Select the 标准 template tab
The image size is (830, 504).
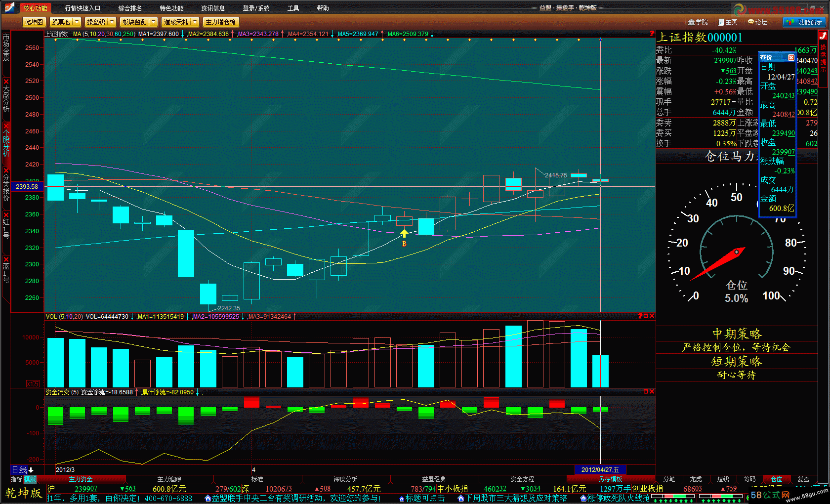(257, 479)
